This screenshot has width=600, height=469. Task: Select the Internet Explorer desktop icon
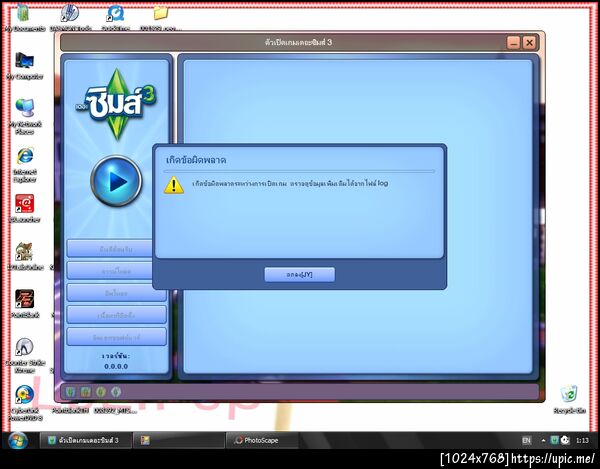coord(24,165)
